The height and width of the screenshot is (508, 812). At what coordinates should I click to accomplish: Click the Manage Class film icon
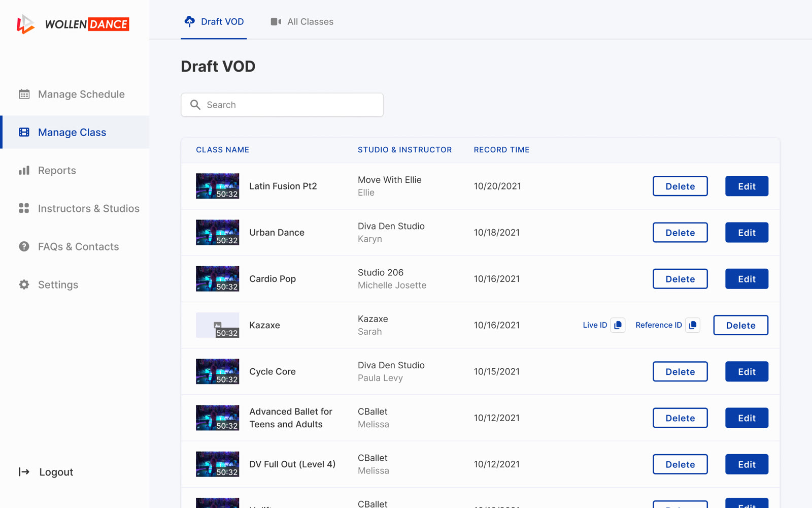[x=24, y=132]
